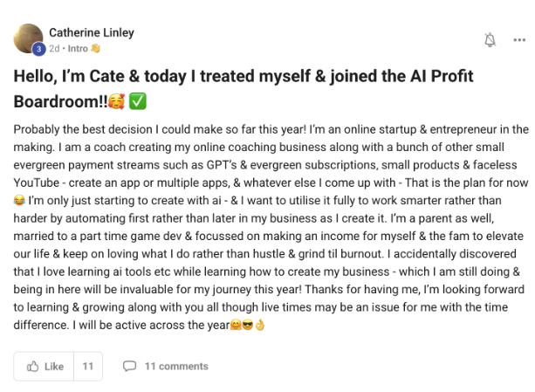This screenshot has width=535, height=392.
Task: Select the Intro category label
Action: [79, 48]
